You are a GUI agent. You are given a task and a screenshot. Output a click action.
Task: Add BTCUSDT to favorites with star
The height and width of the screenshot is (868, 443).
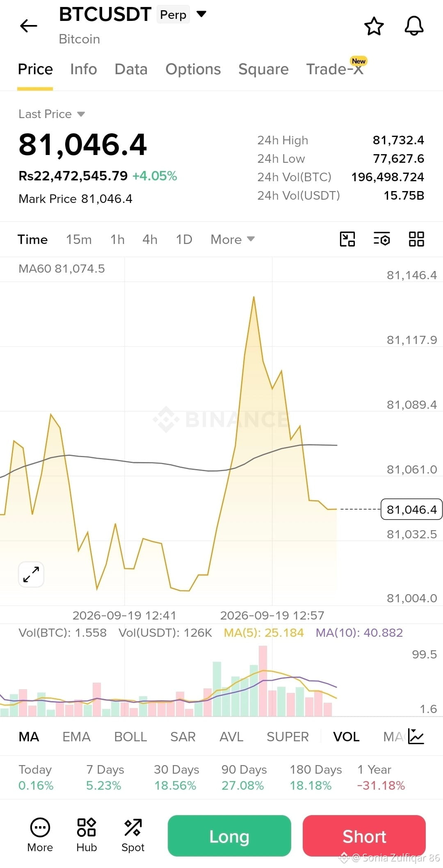coord(374,26)
